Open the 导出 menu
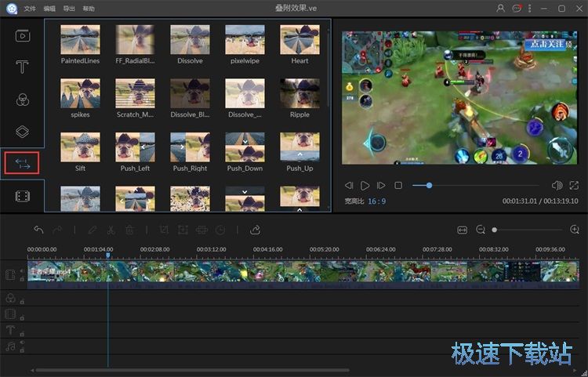 tap(69, 9)
